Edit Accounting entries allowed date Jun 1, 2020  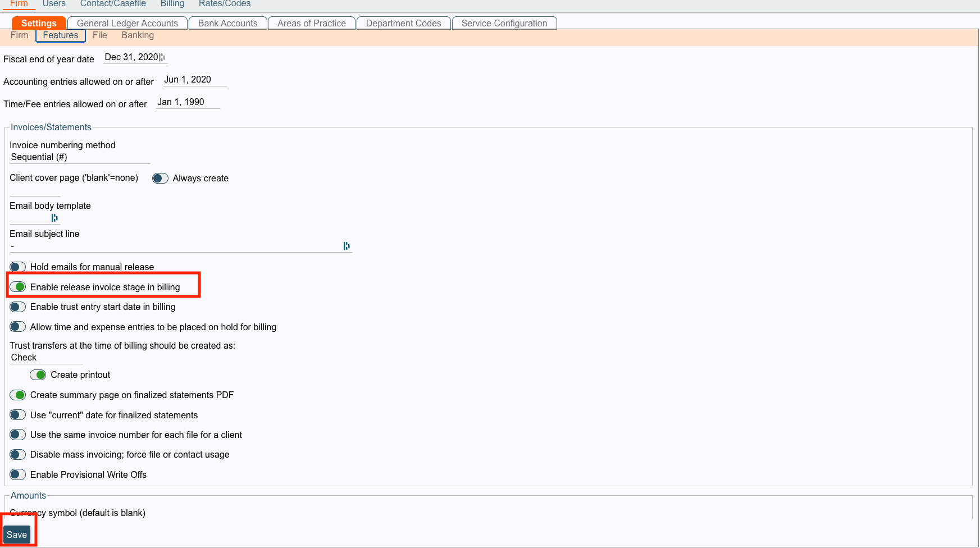point(195,80)
